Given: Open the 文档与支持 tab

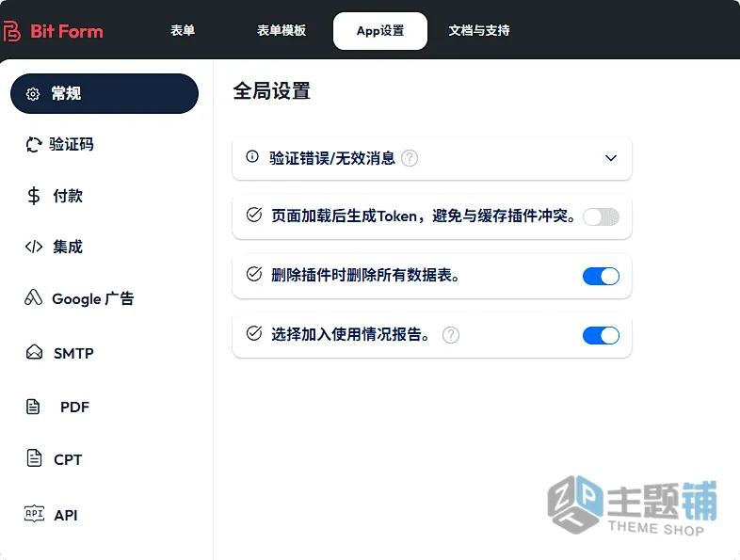Looking at the screenshot, I should point(479,31).
